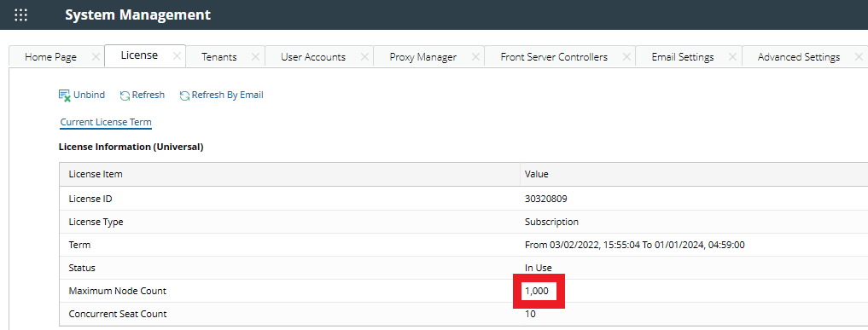Close the Tenants tab
This screenshot has width=868, height=330.
(256, 57)
